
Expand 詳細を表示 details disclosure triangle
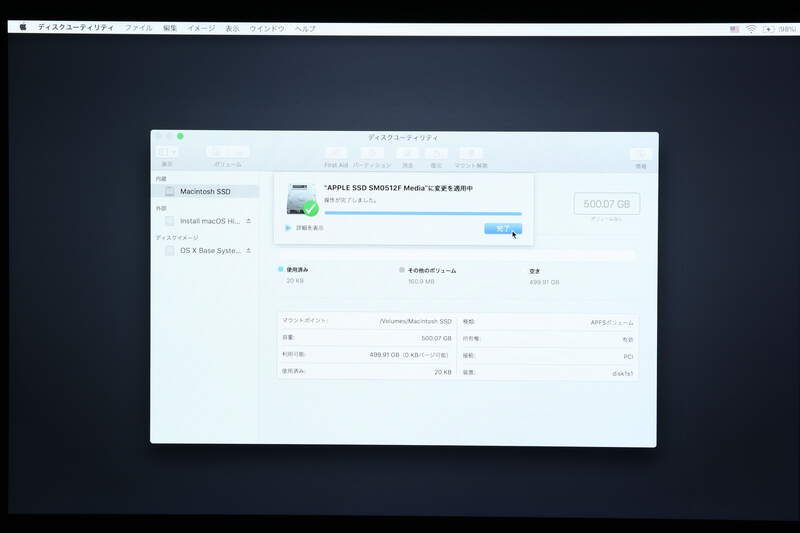288,227
